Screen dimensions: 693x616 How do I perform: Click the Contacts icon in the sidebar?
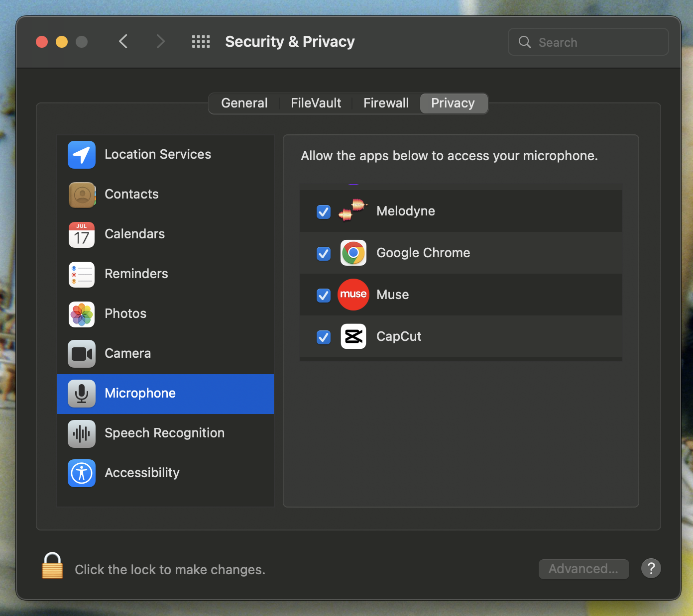pyautogui.click(x=81, y=195)
